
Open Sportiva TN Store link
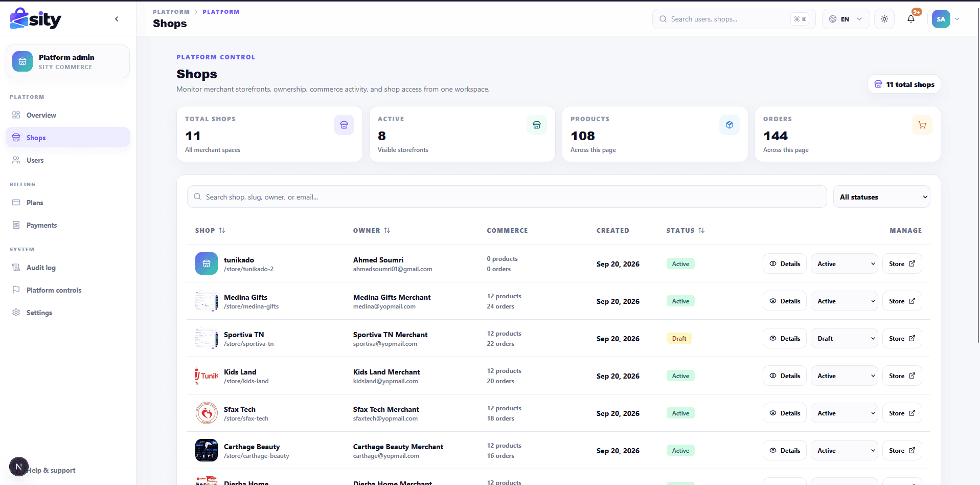[902, 338]
